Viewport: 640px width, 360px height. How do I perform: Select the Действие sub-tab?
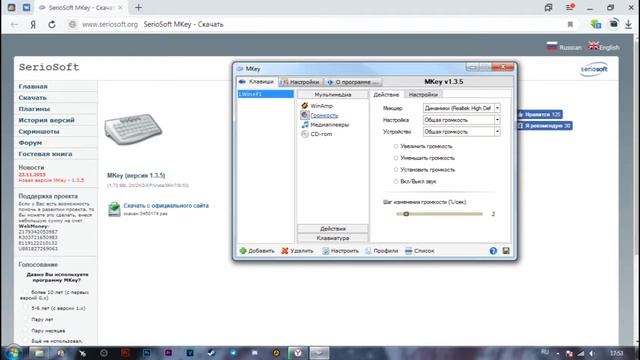(x=386, y=94)
